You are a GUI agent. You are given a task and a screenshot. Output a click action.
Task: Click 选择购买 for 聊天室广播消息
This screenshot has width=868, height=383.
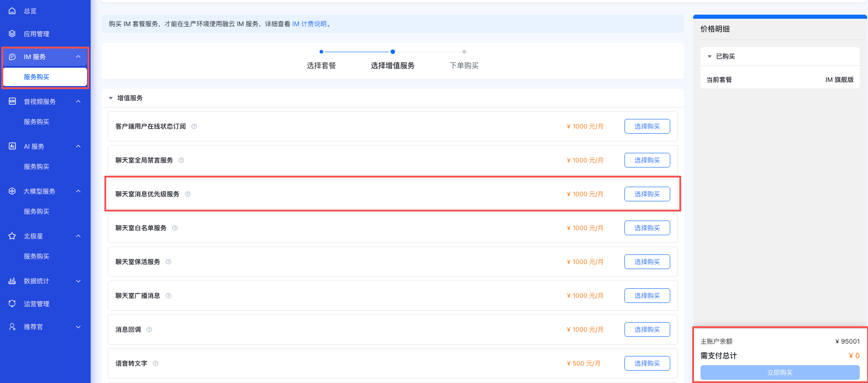pos(647,296)
